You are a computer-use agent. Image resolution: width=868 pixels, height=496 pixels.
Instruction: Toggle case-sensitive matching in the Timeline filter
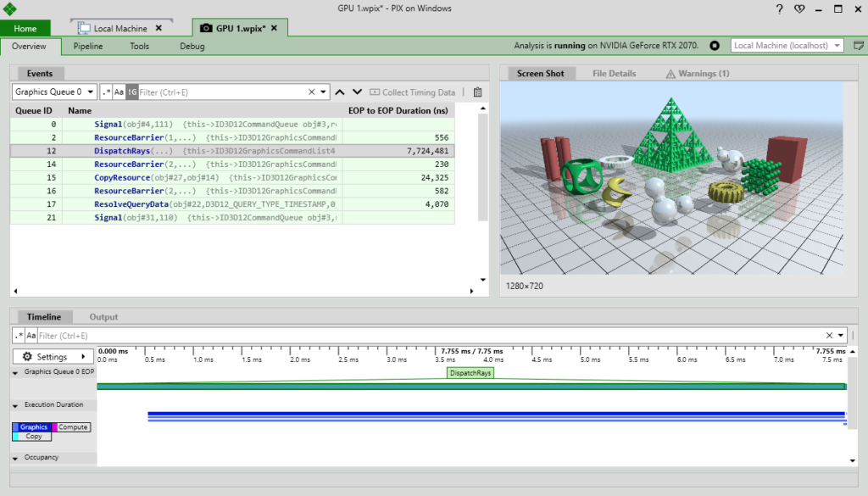31,336
